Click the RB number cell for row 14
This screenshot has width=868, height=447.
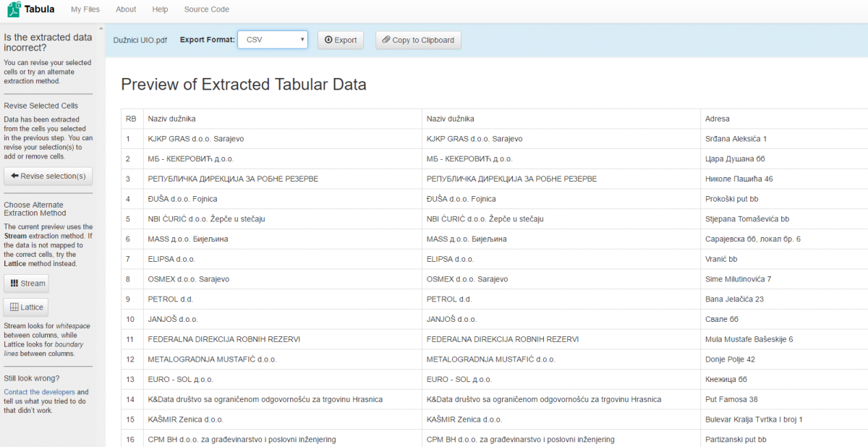132,399
